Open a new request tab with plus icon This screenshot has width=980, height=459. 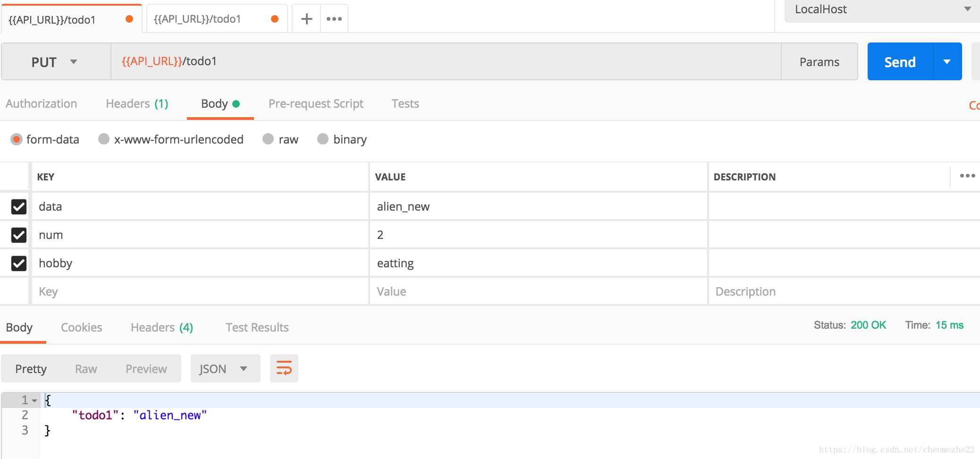(307, 19)
